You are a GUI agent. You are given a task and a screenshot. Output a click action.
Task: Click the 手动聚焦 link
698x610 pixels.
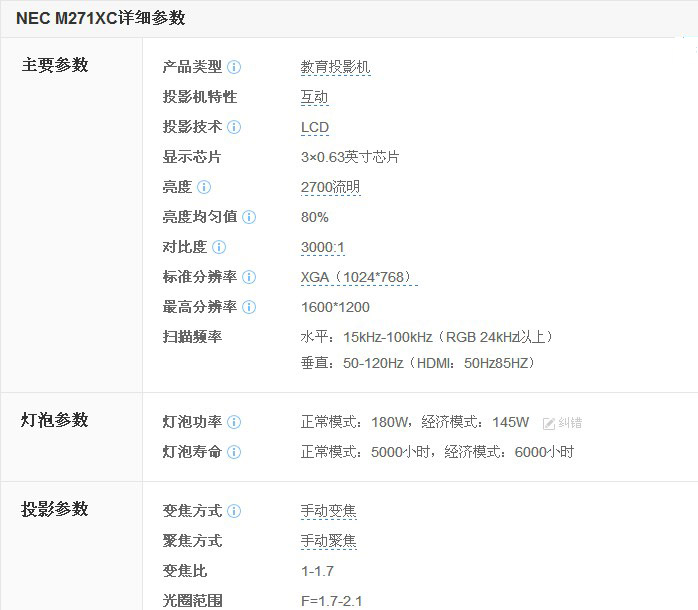[329, 541]
